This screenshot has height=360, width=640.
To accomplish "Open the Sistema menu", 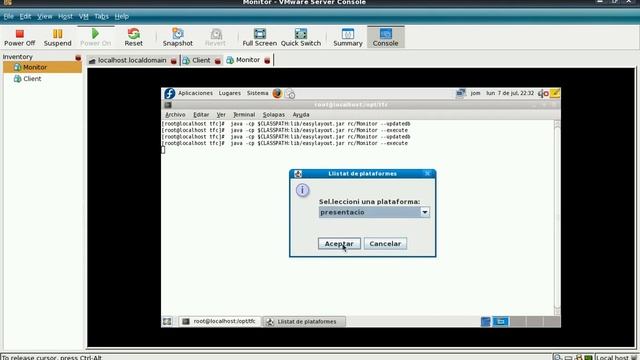I will pos(258,93).
